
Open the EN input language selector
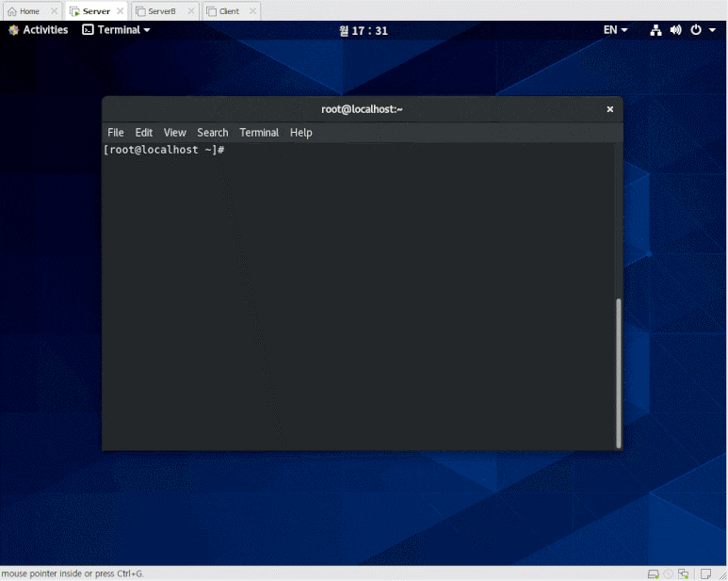coord(615,30)
